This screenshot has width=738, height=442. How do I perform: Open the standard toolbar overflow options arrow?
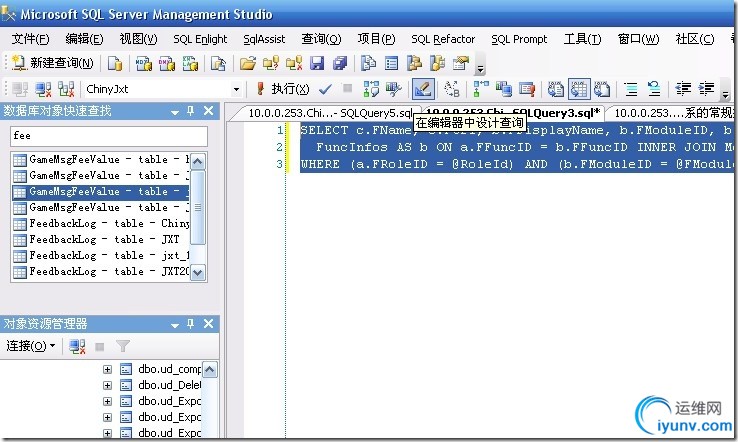tap(480, 64)
